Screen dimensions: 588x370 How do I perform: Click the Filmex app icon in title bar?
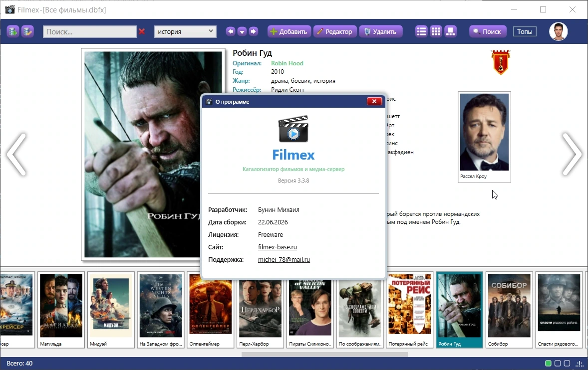10,9
